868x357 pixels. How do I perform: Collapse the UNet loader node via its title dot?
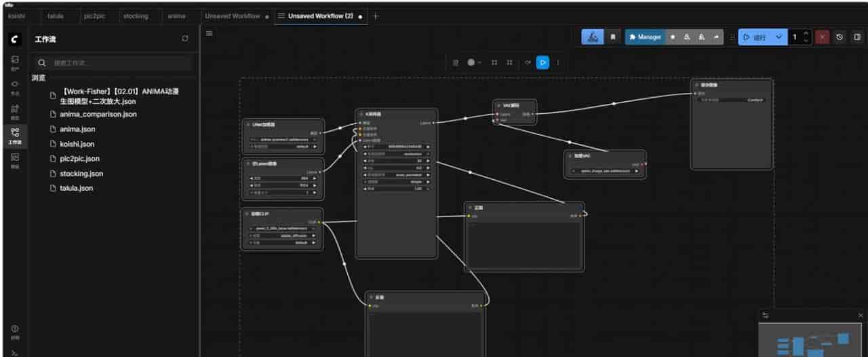coord(248,125)
